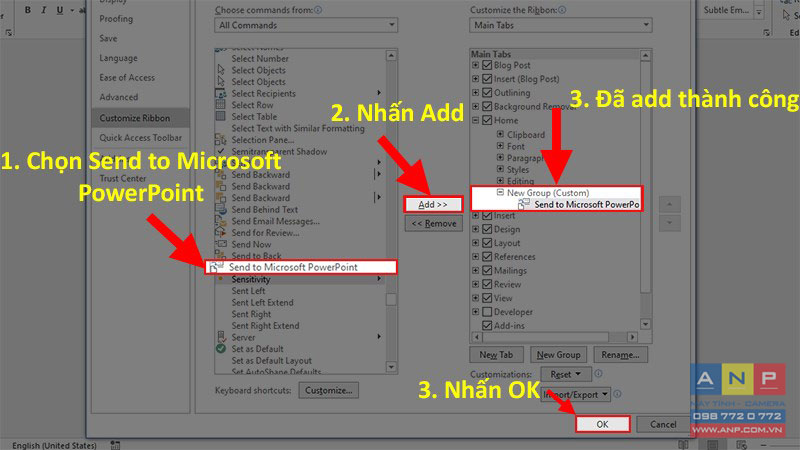800x450 pixels.
Task: Click Web Layout icon in Word status bar
Action: pyautogui.click(x=742, y=445)
